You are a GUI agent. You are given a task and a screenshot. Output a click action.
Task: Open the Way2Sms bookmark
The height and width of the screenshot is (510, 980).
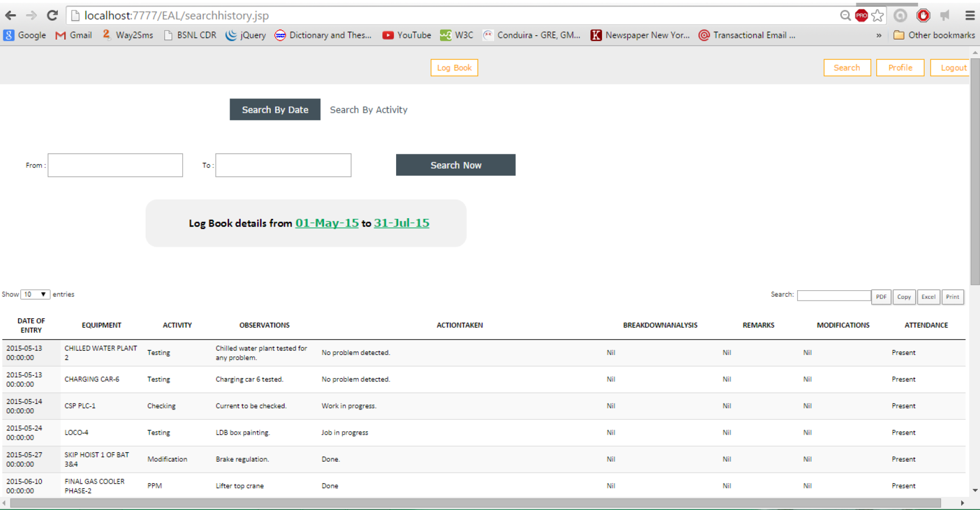pos(127,35)
